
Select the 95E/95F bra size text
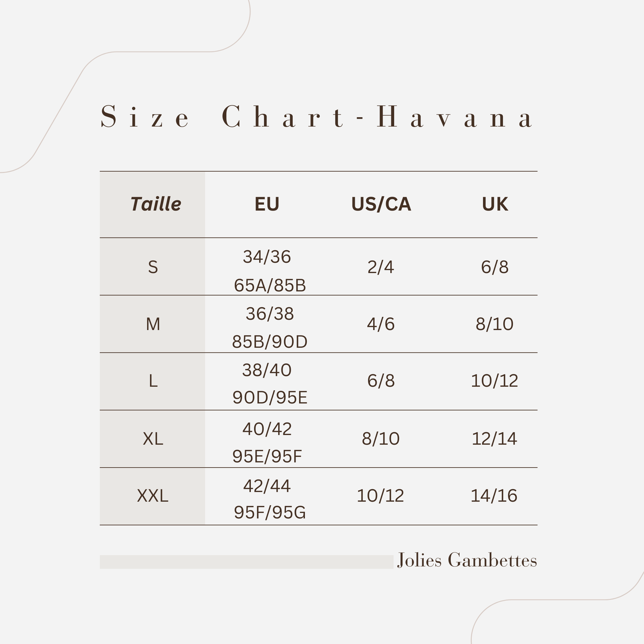(x=267, y=456)
